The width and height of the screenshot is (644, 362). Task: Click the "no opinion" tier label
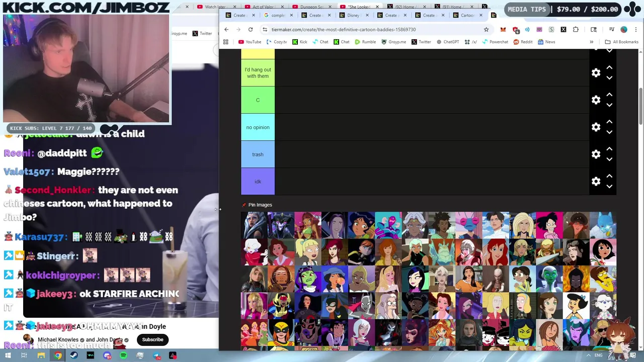[x=258, y=127]
